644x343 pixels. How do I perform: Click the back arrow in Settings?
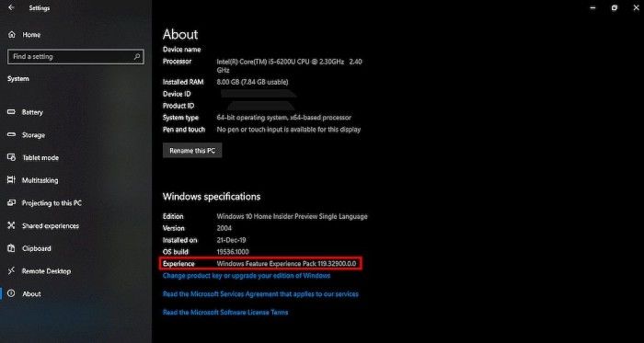tap(11, 7)
